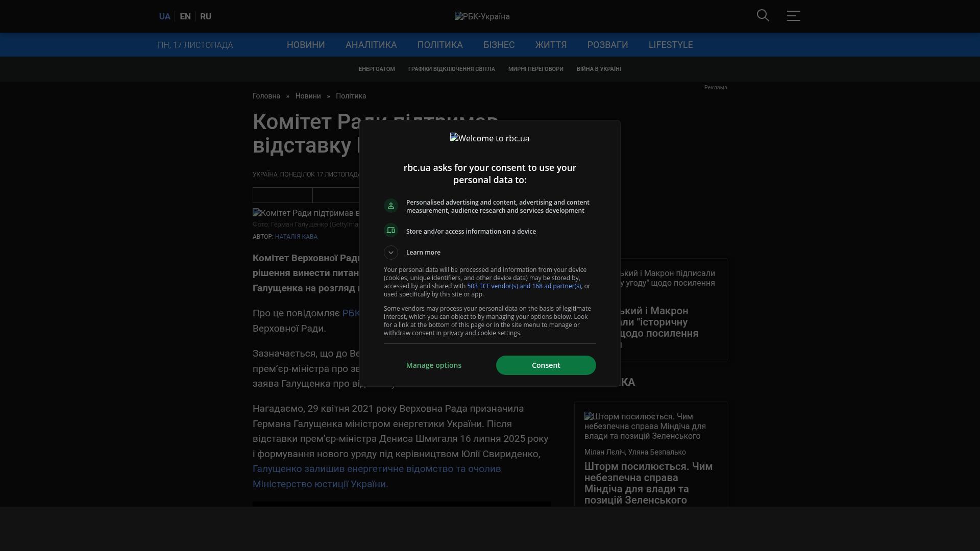Open 503 TCF vendors link
This screenshot has height=551, width=980.
pyautogui.click(x=524, y=286)
